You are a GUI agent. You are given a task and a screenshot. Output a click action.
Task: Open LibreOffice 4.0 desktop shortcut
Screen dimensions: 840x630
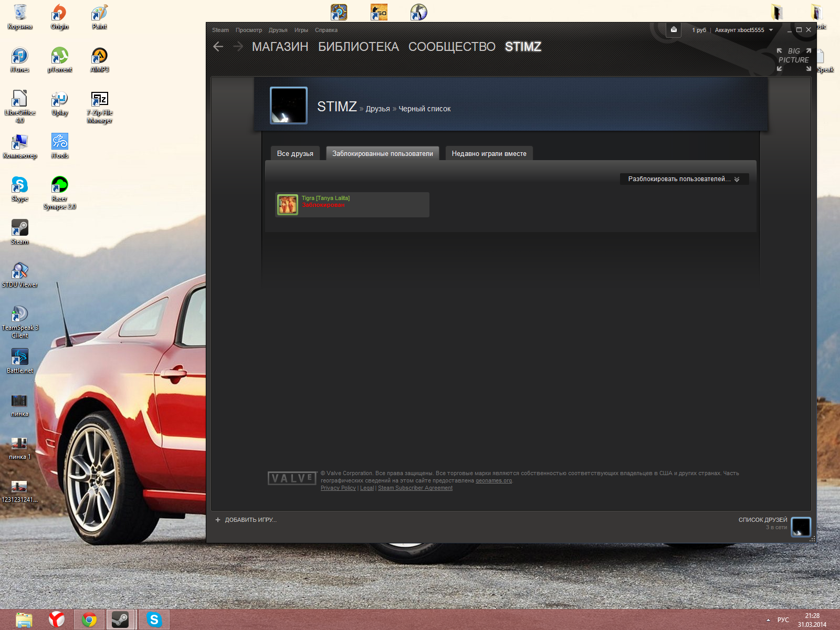click(x=20, y=106)
